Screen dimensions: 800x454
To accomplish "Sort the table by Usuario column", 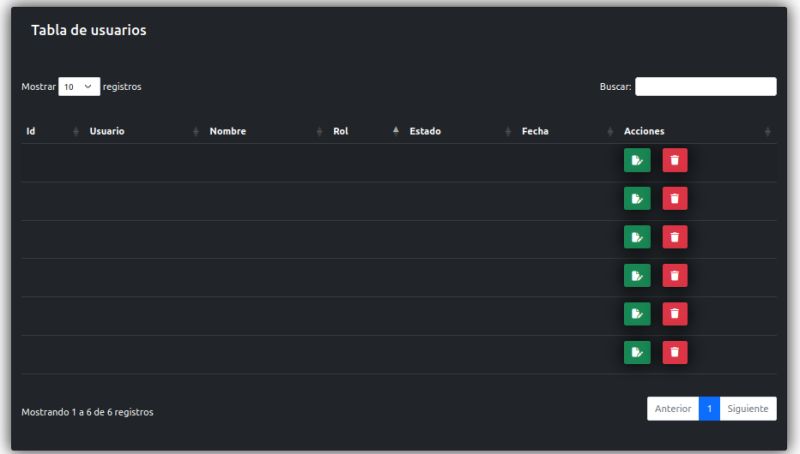I will pos(144,131).
